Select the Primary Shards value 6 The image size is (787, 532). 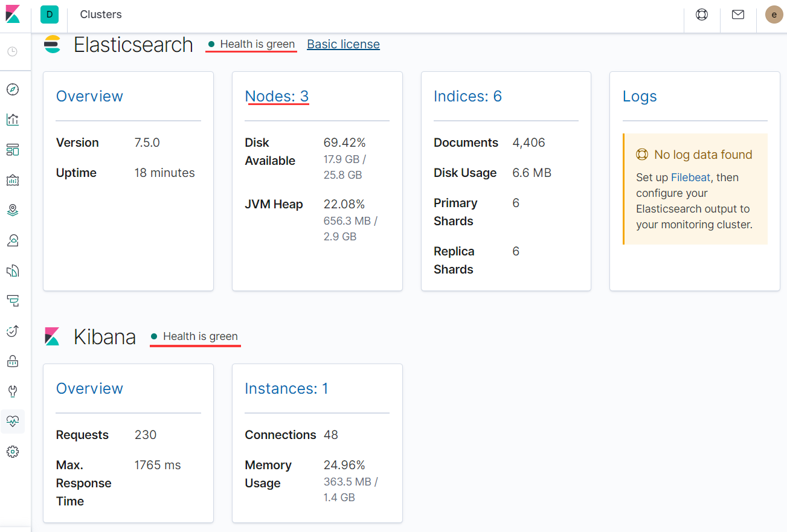click(516, 203)
